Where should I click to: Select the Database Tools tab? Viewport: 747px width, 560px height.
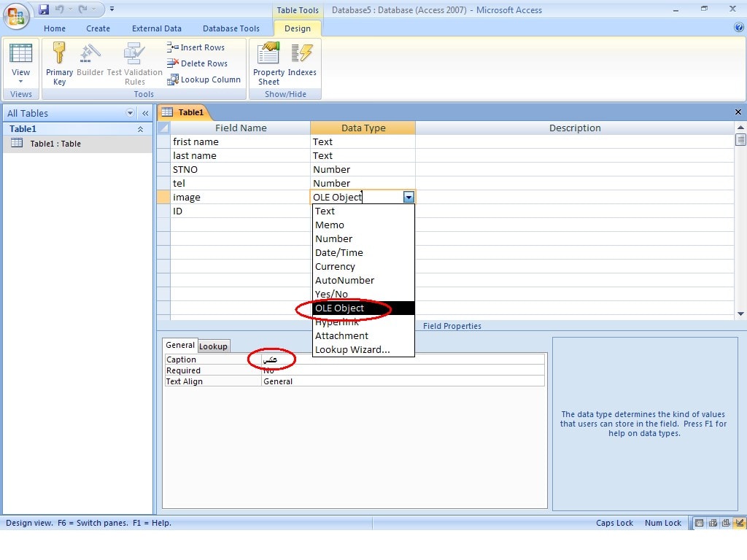(231, 28)
